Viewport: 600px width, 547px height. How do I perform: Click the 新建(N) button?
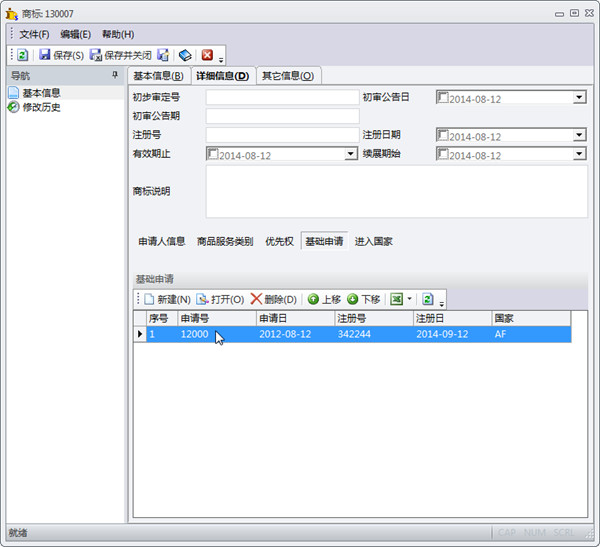[x=167, y=299]
